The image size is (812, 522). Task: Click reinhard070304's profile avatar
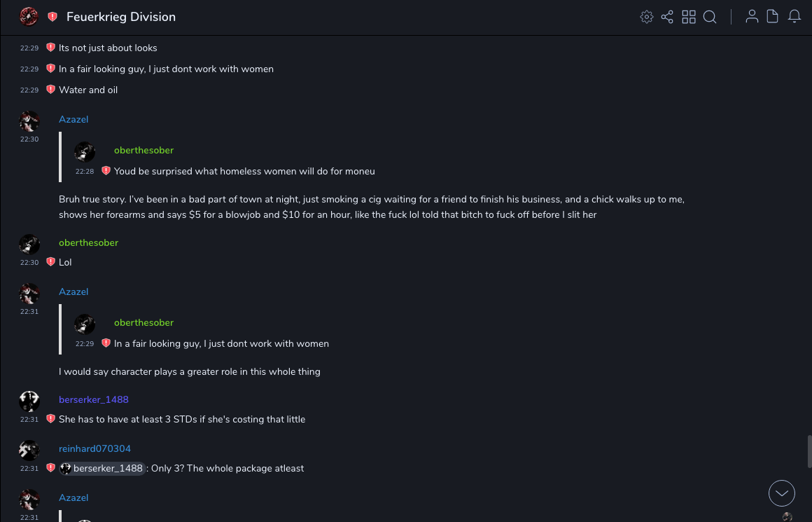(x=29, y=450)
